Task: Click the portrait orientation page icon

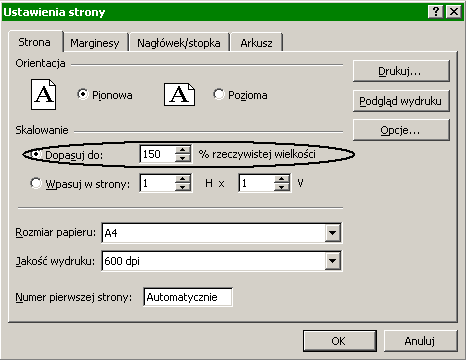Action: click(x=43, y=95)
